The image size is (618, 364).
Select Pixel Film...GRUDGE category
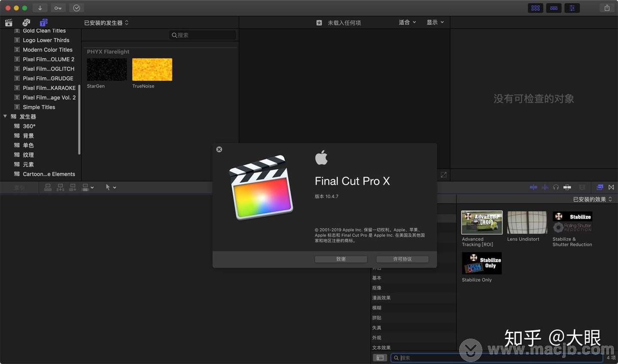[x=48, y=79]
